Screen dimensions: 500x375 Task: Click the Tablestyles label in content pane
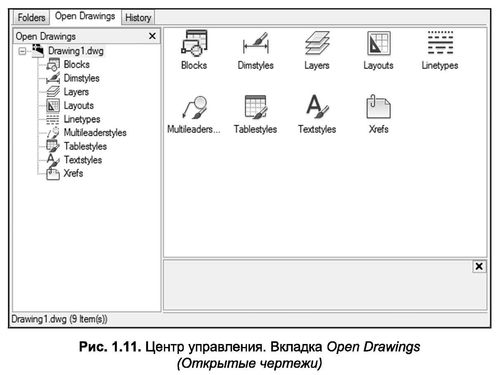click(x=255, y=129)
